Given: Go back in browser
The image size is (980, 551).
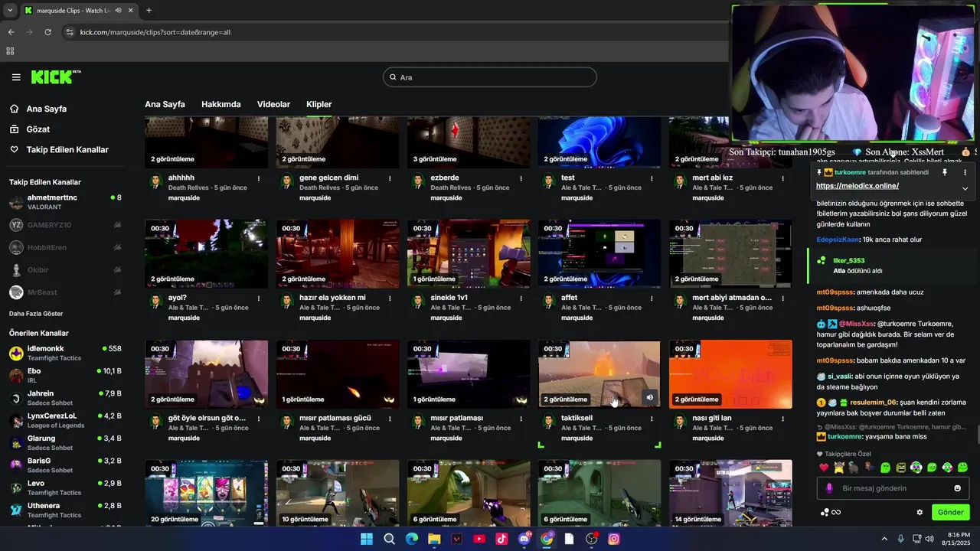Looking at the screenshot, I should point(11,32).
